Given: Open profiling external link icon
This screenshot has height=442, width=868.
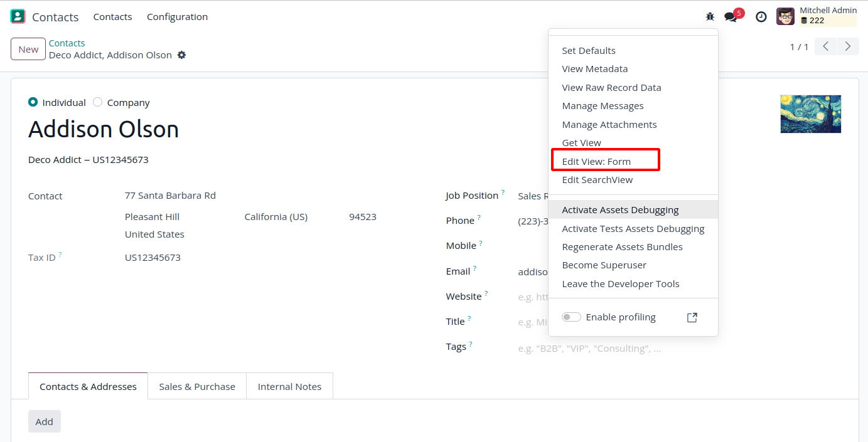Looking at the screenshot, I should point(692,317).
